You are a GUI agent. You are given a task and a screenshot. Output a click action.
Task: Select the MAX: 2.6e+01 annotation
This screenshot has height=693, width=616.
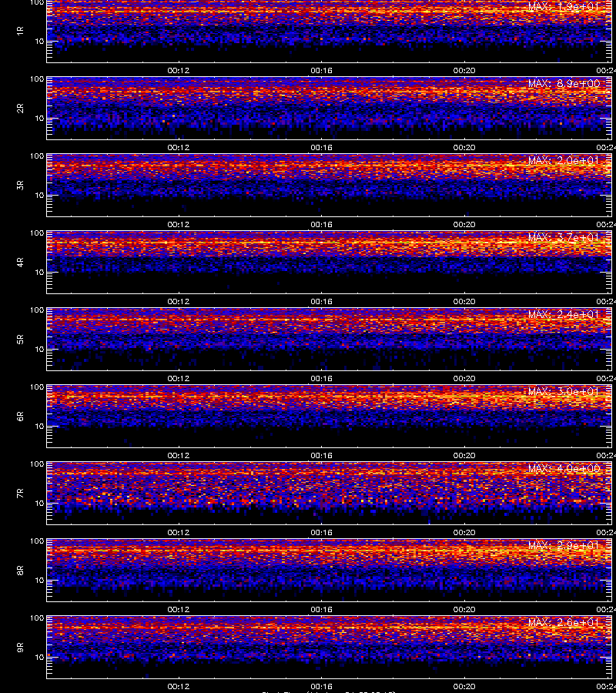[564, 622]
